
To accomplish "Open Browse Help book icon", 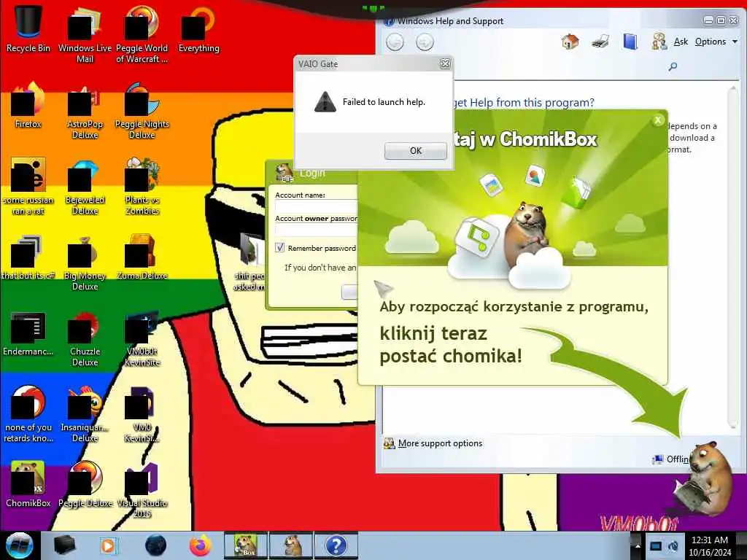I will pyautogui.click(x=630, y=42).
